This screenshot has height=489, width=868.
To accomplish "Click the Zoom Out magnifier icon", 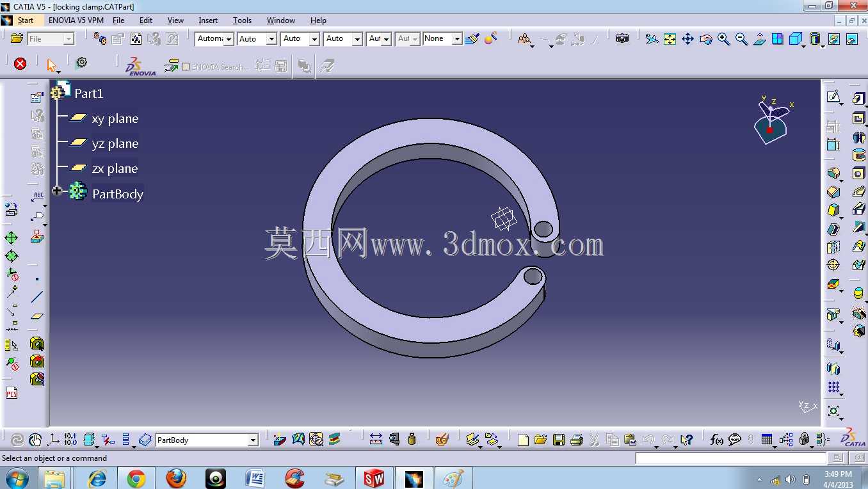I will pyautogui.click(x=741, y=39).
